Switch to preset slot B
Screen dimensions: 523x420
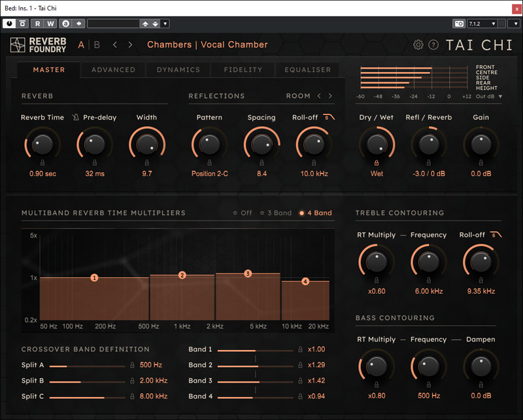(x=97, y=45)
